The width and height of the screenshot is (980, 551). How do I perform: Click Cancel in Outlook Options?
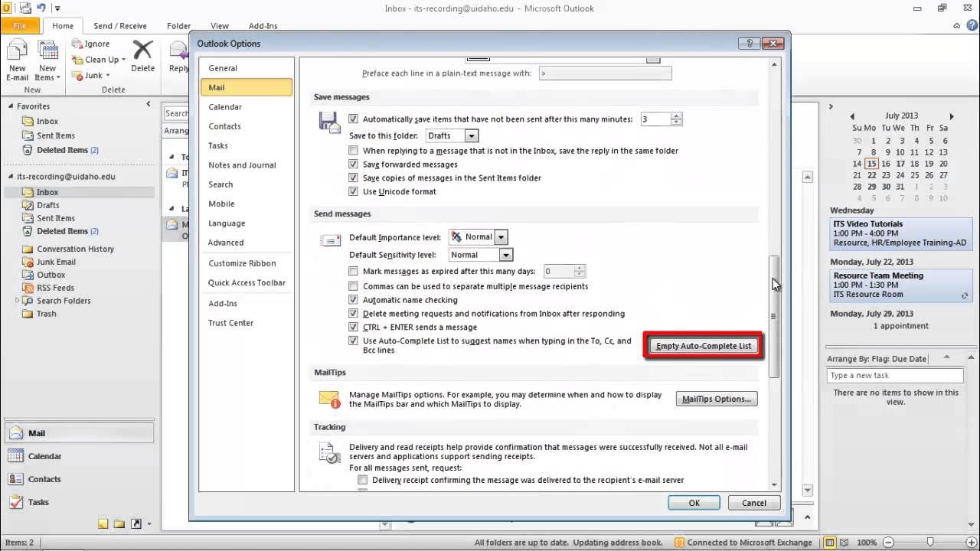[753, 503]
